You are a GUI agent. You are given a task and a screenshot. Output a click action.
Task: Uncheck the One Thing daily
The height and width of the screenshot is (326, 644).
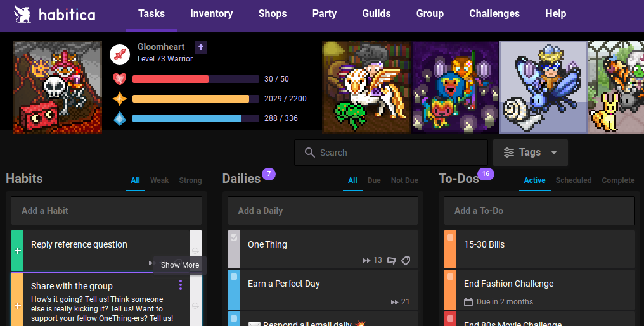[234, 237]
